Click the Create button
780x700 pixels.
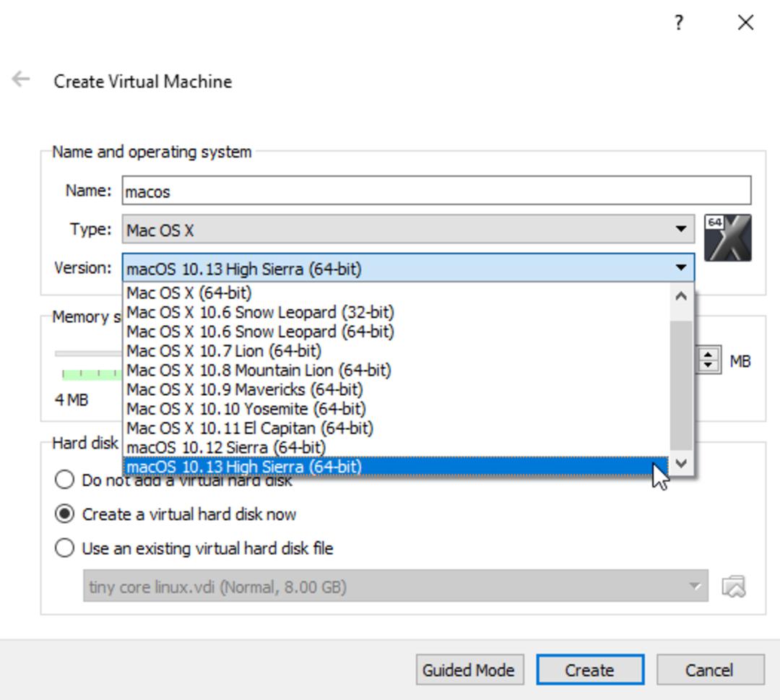coord(591,670)
